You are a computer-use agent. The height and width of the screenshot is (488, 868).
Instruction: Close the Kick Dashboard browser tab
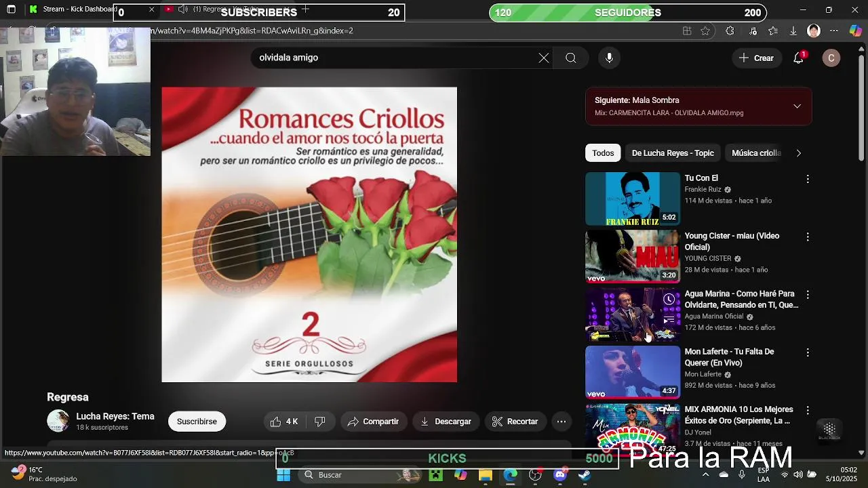pos(151,9)
